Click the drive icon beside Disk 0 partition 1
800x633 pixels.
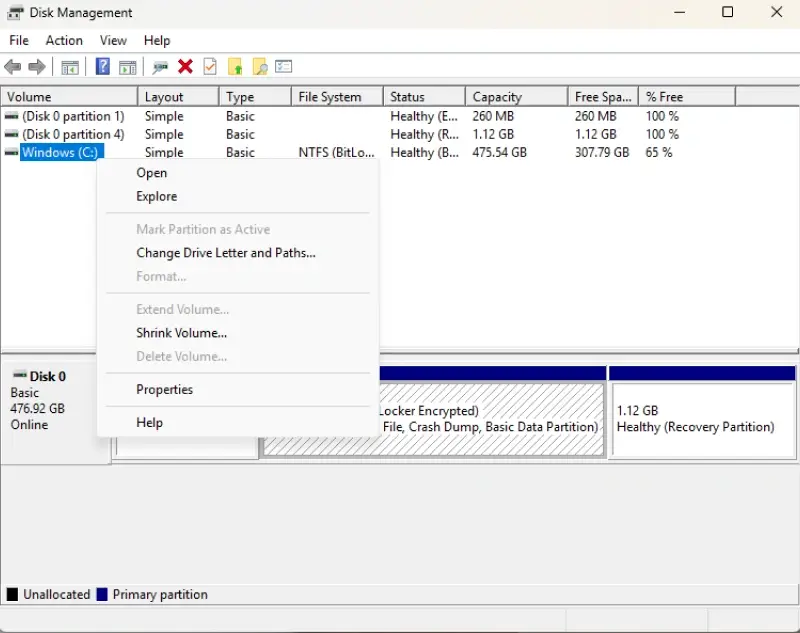11,116
